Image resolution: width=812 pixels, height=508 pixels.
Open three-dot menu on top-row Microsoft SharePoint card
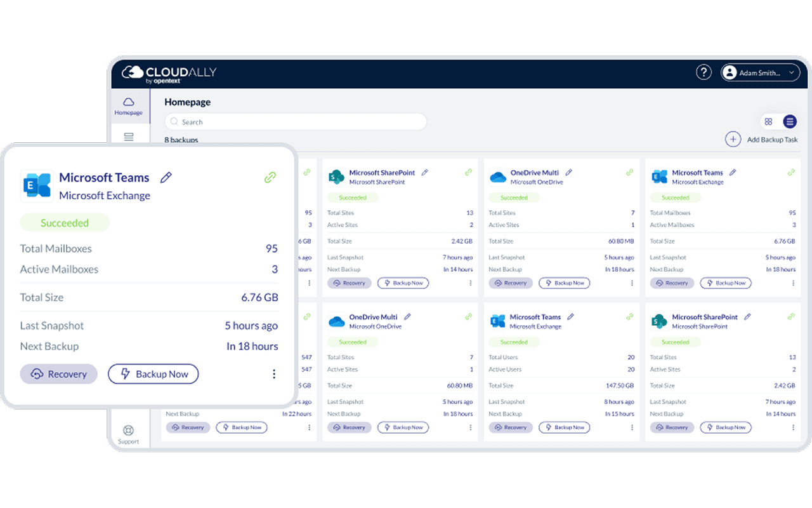[471, 283]
